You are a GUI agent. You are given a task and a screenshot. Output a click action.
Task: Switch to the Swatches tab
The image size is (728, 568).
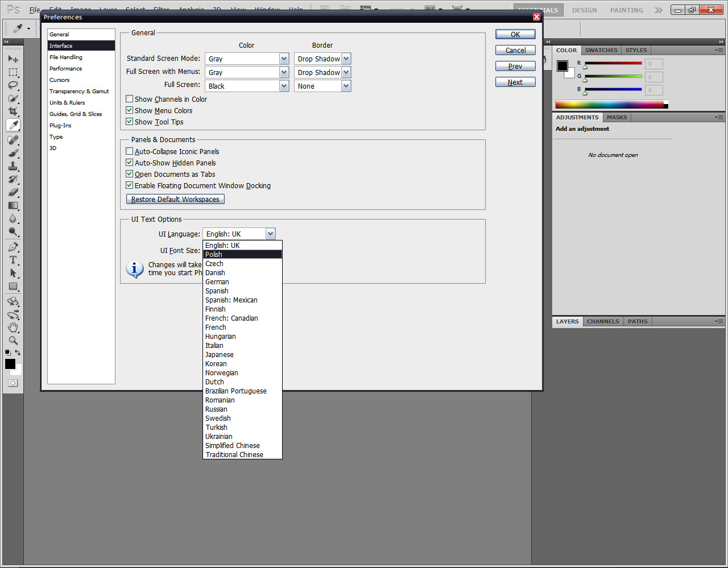tap(601, 50)
